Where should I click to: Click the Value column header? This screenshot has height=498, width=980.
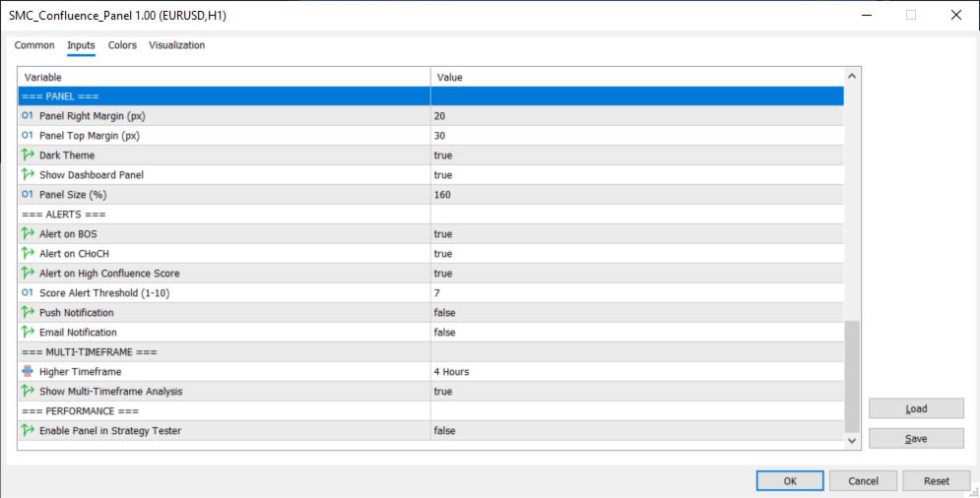[x=637, y=77]
